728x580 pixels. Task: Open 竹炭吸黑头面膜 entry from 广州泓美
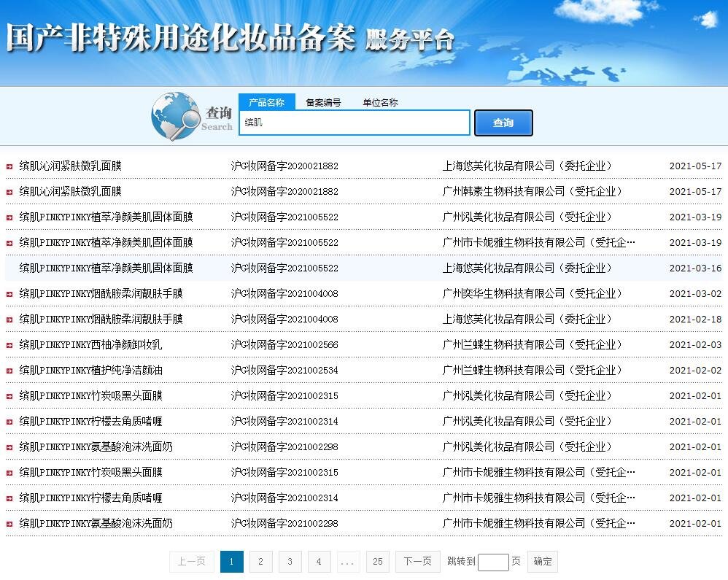click(90, 395)
